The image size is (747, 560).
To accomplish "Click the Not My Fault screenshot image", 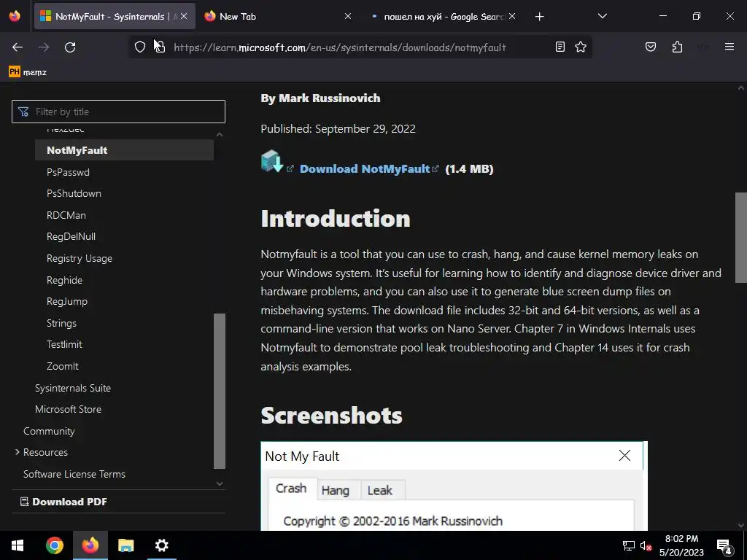I will 454,486.
